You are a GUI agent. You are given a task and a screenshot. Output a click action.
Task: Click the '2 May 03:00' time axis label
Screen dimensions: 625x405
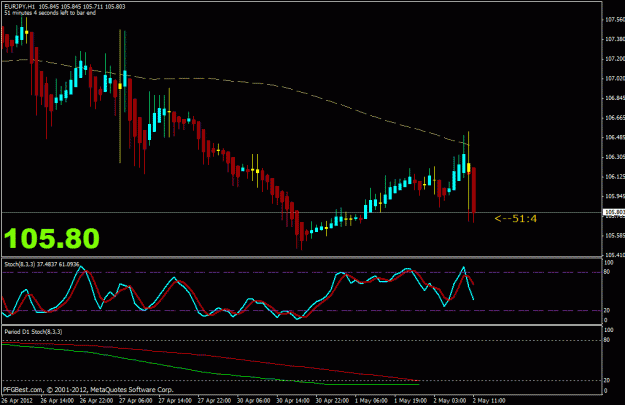(450, 400)
